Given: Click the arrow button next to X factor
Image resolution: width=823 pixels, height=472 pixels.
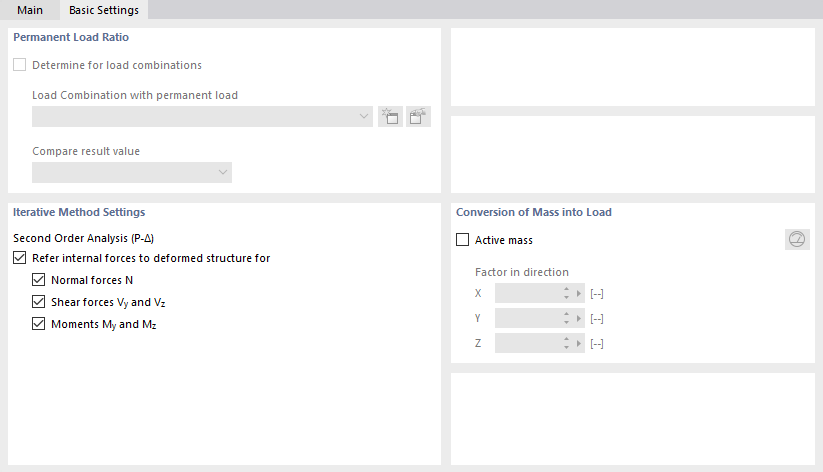Looking at the screenshot, I should click(x=578, y=293).
